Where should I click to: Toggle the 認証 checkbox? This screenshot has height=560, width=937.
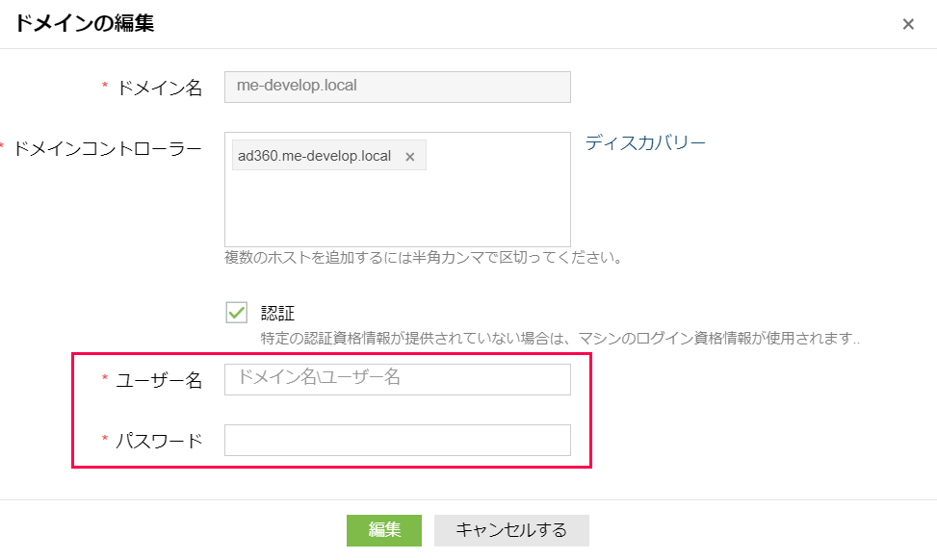coord(236,313)
